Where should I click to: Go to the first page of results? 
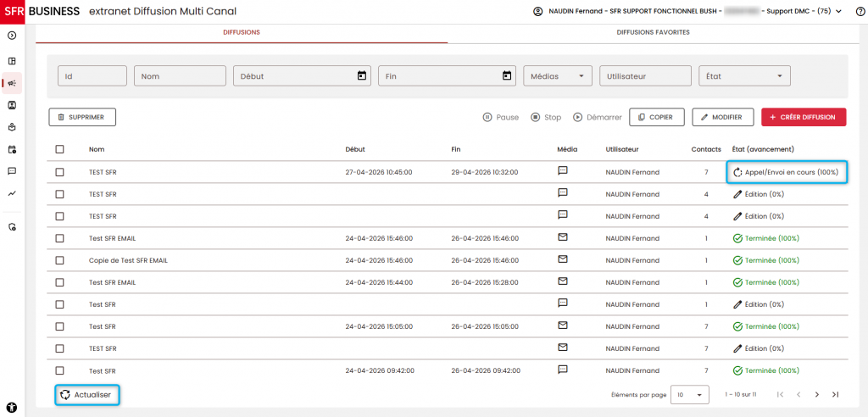(780, 394)
